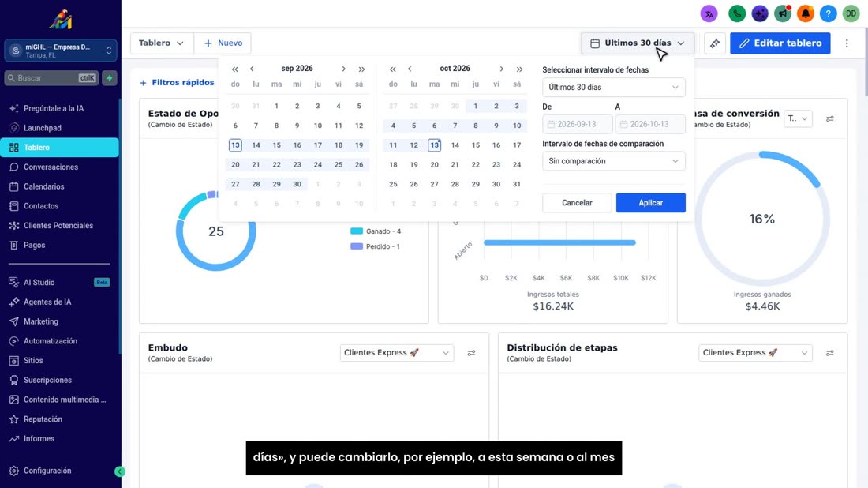Click the AI sparkle button beside date range
The width and height of the screenshot is (868, 488).
pos(715,43)
